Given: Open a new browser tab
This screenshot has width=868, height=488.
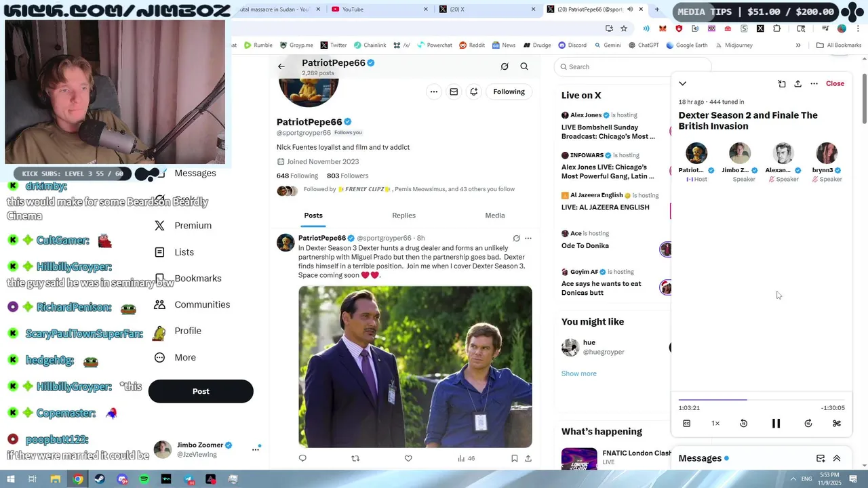Looking at the screenshot, I should click(656, 9).
